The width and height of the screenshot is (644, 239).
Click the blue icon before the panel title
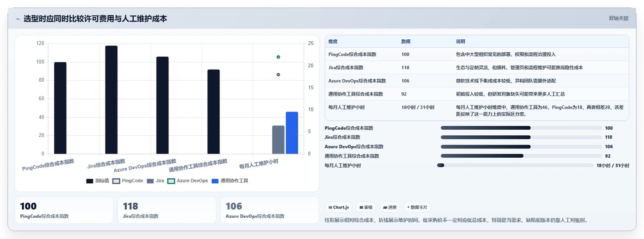pyautogui.click(x=18, y=19)
